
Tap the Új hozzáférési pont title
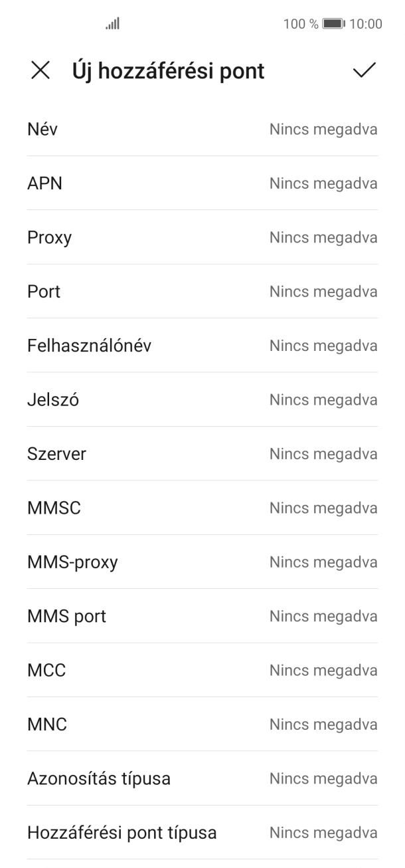click(x=167, y=71)
